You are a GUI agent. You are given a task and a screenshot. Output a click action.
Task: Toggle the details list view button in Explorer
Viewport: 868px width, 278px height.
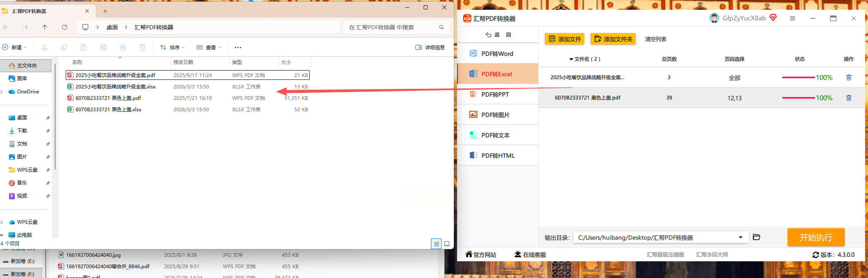pyautogui.click(x=436, y=244)
